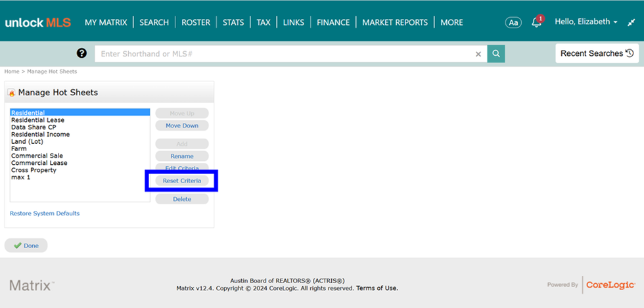This screenshot has height=308, width=644.
Task: Open the TAX menu
Action: tap(264, 22)
